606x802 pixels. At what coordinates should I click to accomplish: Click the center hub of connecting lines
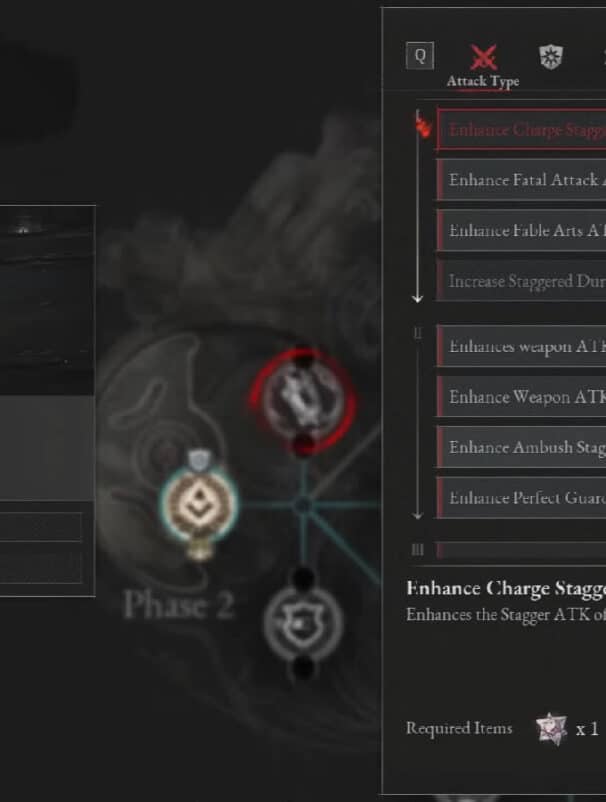pyautogui.click(x=303, y=505)
